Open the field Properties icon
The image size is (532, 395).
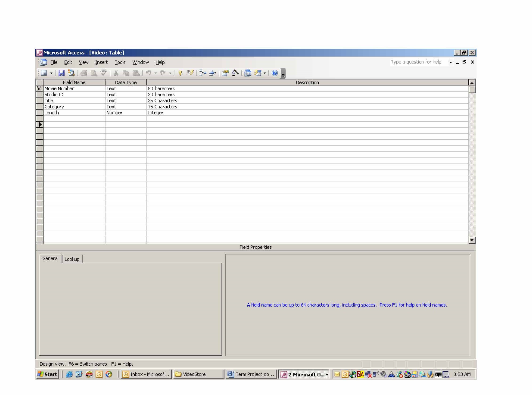click(225, 73)
